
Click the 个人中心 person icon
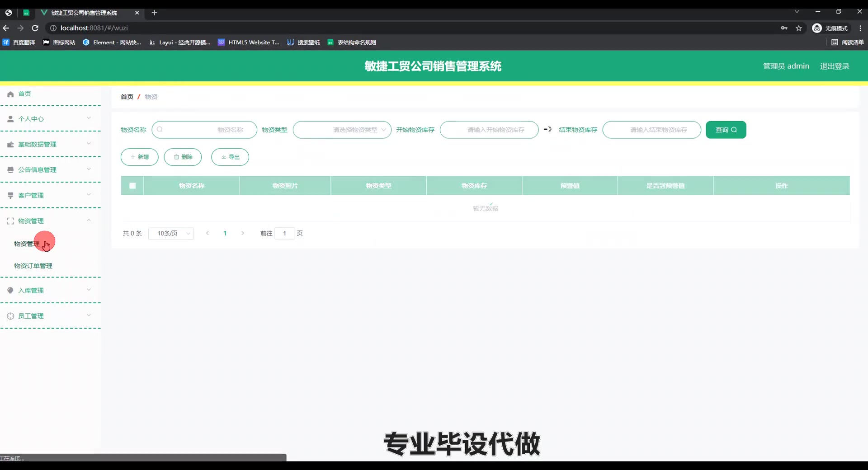coord(10,119)
